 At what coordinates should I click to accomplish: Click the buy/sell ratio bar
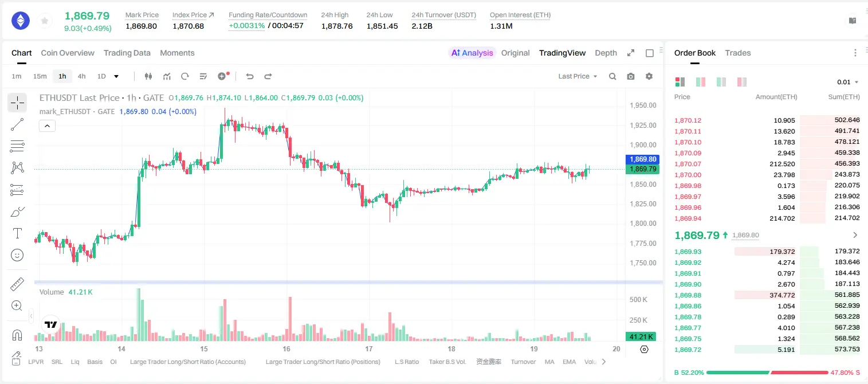[767, 373]
